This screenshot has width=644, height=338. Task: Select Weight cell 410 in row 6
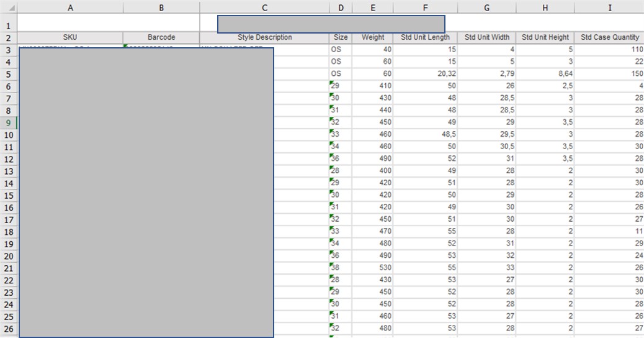coord(372,86)
